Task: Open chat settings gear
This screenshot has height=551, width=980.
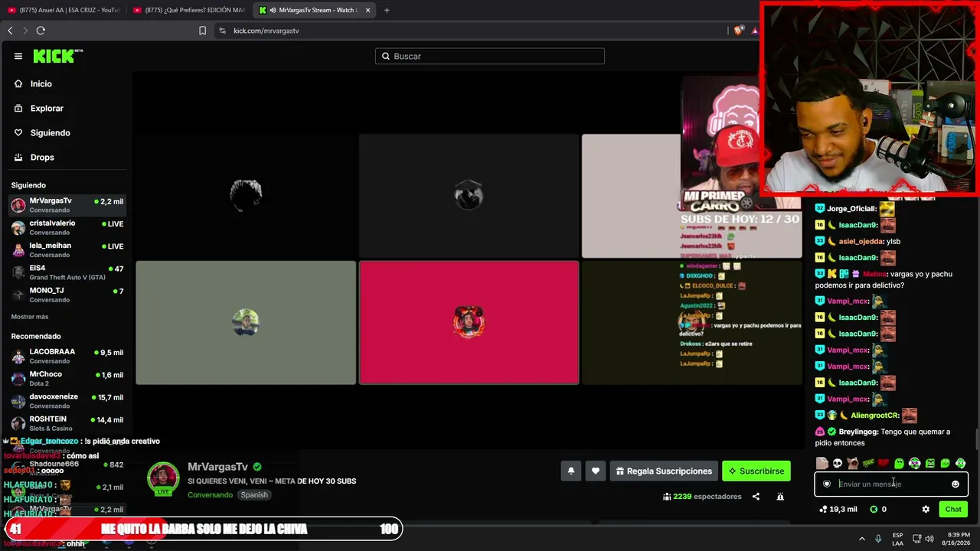Action: pos(926,509)
